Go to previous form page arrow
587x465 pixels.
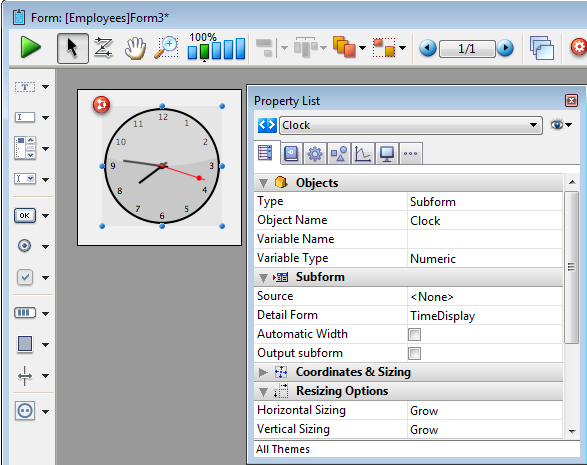(x=428, y=48)
